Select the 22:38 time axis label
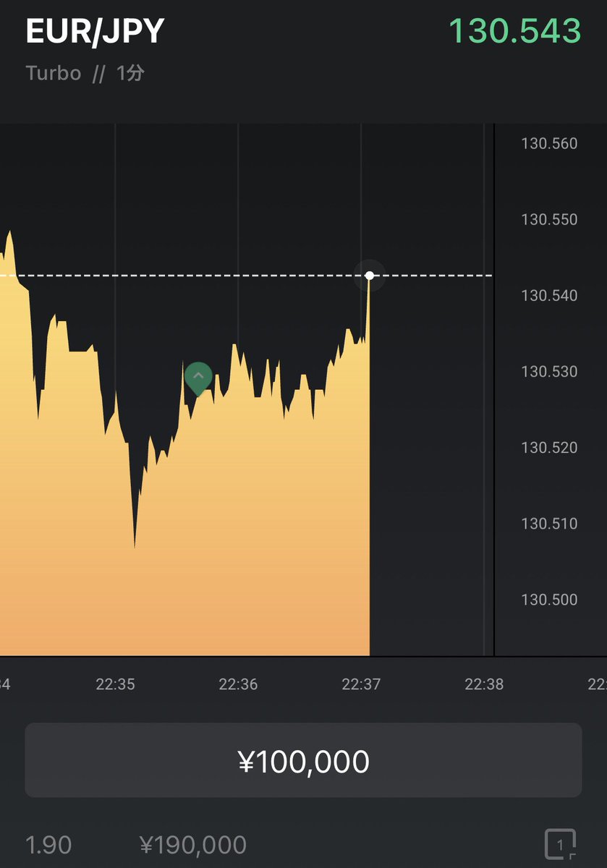 (x=484, y=684)
